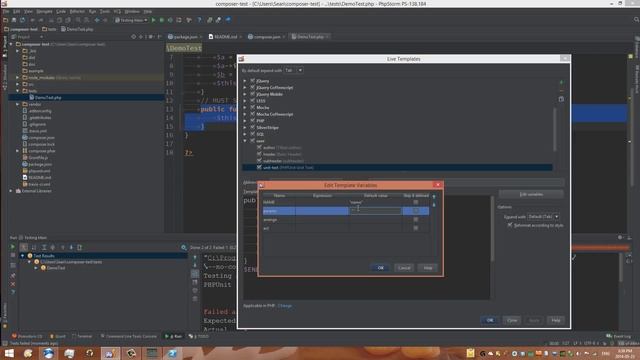Click the File Explorer taskbar icon
Viewport: 640px width, 360px height.
point(69,353)
